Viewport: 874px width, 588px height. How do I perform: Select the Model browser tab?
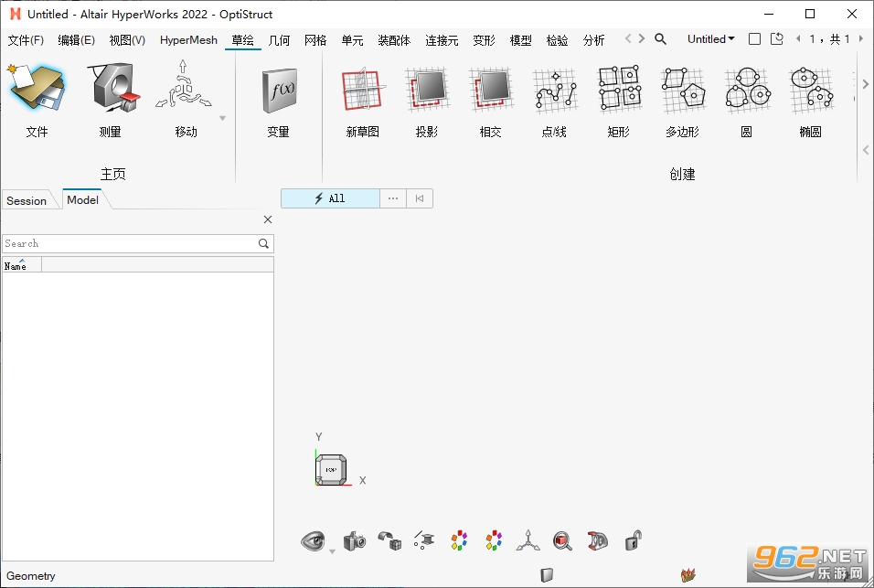pos(82,199)
